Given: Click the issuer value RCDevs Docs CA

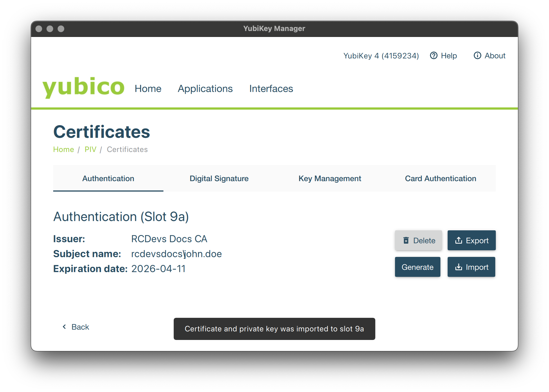Looking at the screenshot, I should tap(169, 239).
